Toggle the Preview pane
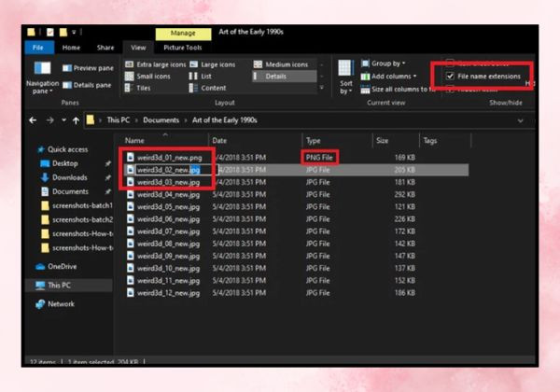Image resolution: width=560 pixels, height=392 pixels. click(x=88, y=68)
